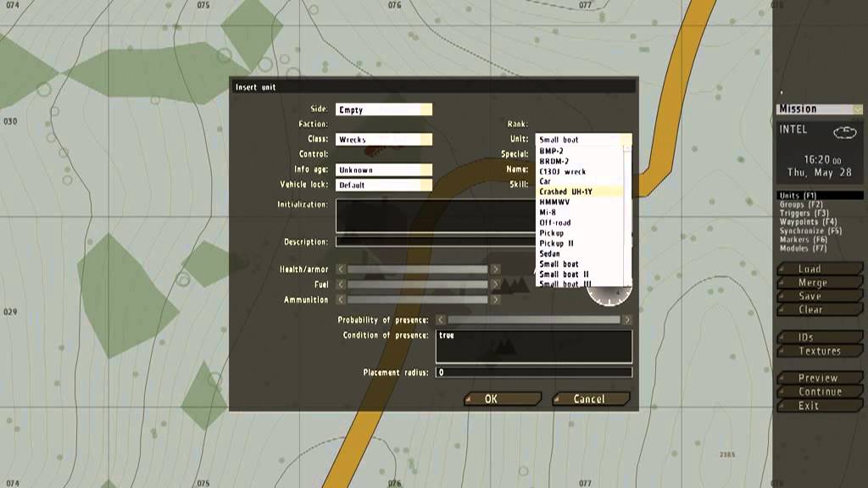Click the Placement radius field
The width and height of the screenshot is (868, 488).
534,373
